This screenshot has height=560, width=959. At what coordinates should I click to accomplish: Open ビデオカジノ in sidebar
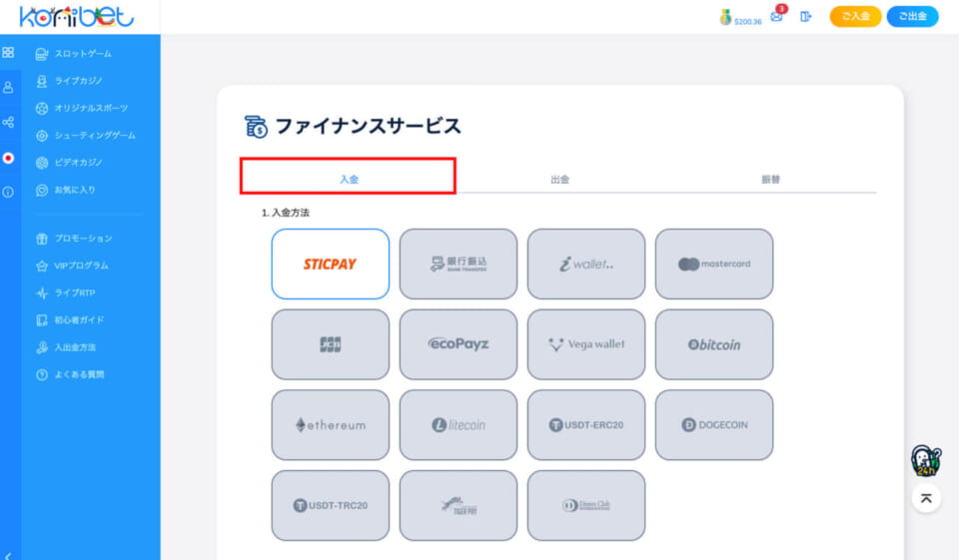69,163
